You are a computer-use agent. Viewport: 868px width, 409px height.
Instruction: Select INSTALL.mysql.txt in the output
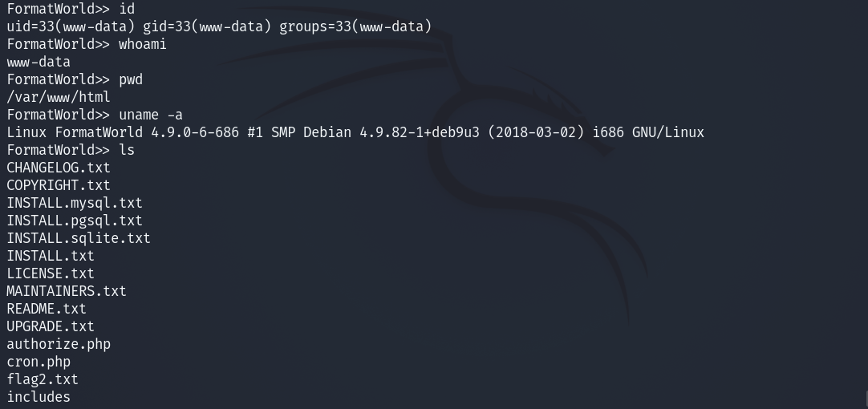click(75, 203)
